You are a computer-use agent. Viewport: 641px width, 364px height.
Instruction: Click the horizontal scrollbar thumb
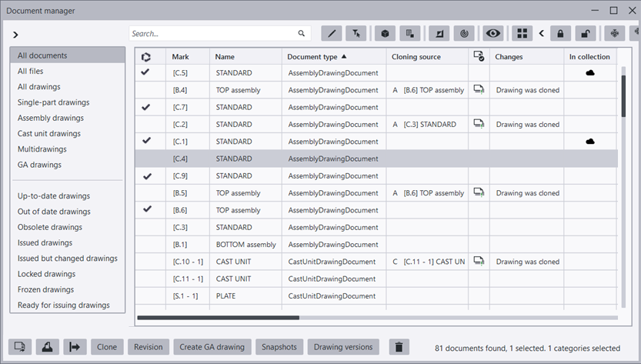219,317
